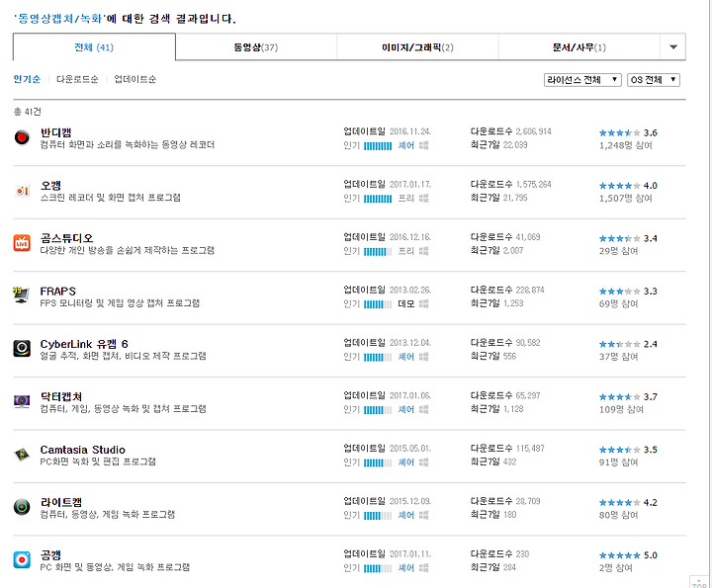Select the 문서/사무(1) tab
This screenshot has height=588, width=712.
[578, 47]
